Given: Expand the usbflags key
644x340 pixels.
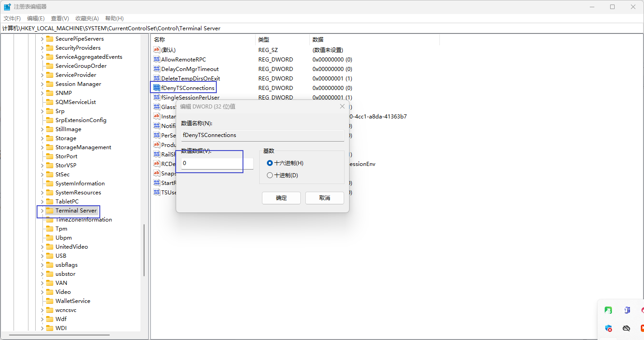Looking at the screenshot, I should tap(42, 264).
